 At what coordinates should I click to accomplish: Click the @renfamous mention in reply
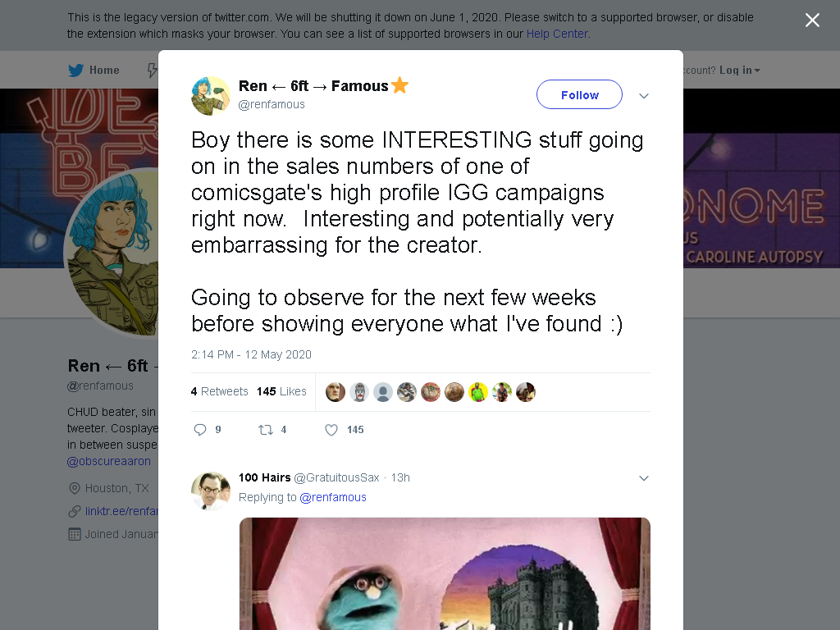coord(333,497)
